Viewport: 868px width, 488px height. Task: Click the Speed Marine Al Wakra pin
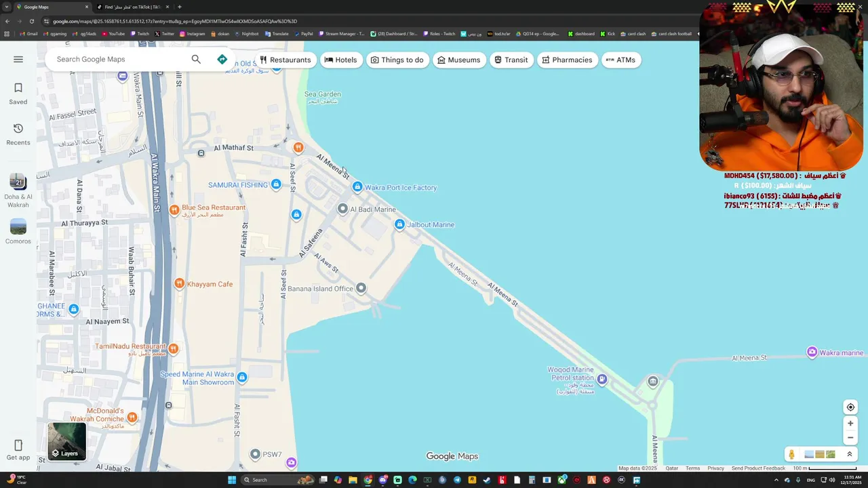[x=242, y=378]
